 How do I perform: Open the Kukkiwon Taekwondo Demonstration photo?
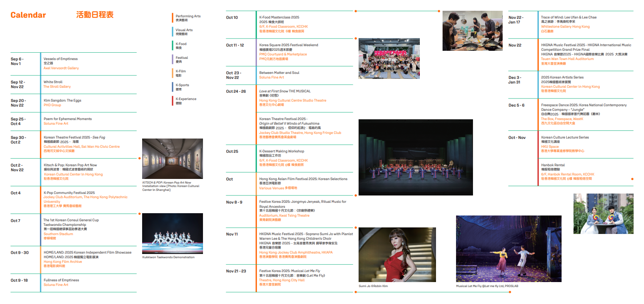pyautogui.click(x=172, y=233)
